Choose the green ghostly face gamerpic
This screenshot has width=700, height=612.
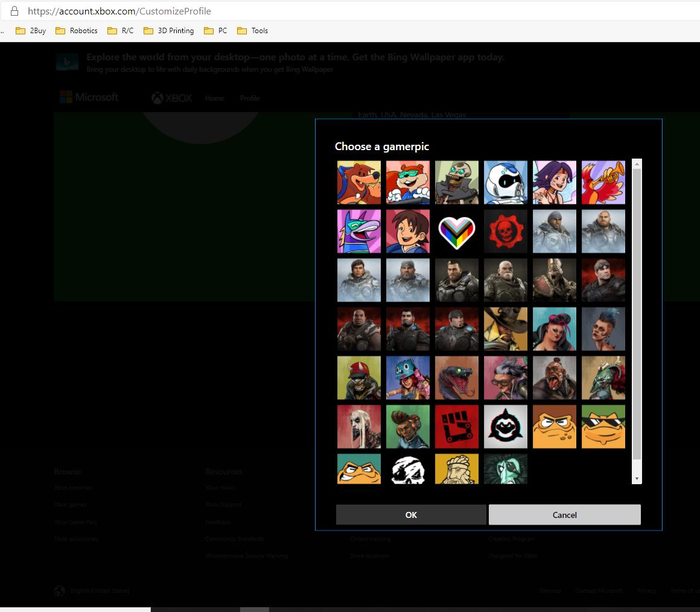pyautogui.click(x=505, y=469)
